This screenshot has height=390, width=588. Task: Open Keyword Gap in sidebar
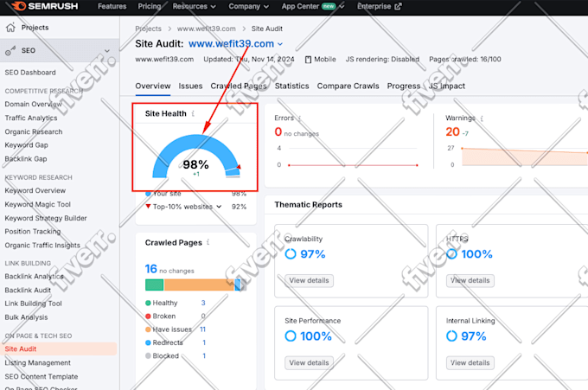(x=26, y=145)
